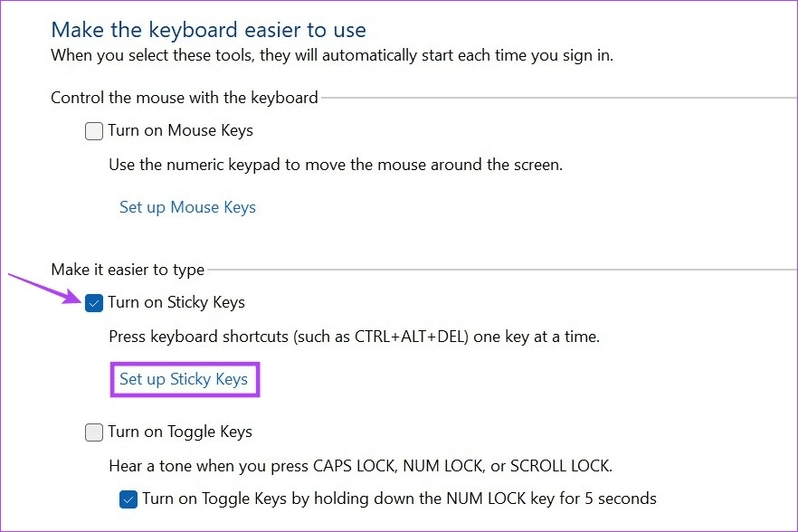Click the CTRL+ALT+DEL shortcut description
Viewport: 798px width, 532px height.
pos(356,337)
